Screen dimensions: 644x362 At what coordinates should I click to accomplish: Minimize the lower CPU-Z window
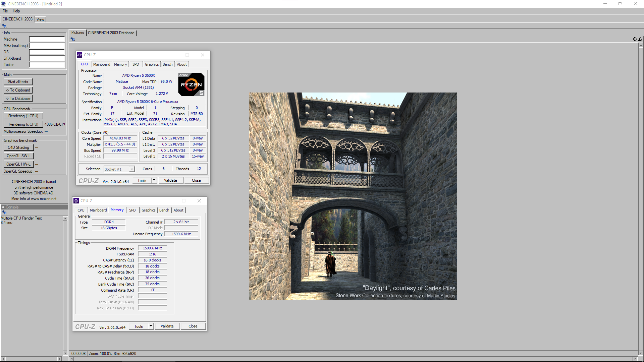click(x=169, y=201)
